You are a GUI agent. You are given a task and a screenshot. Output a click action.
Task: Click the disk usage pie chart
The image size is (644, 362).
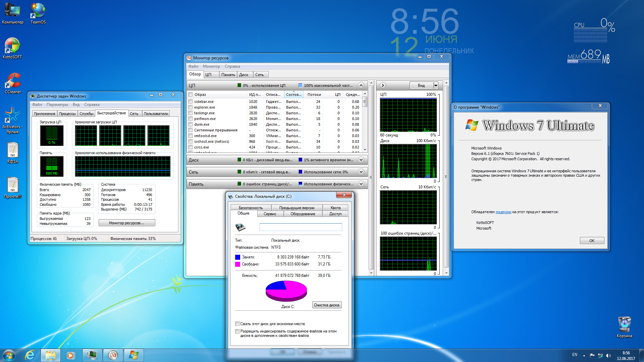pyautogui.click(x=286, y=291)
